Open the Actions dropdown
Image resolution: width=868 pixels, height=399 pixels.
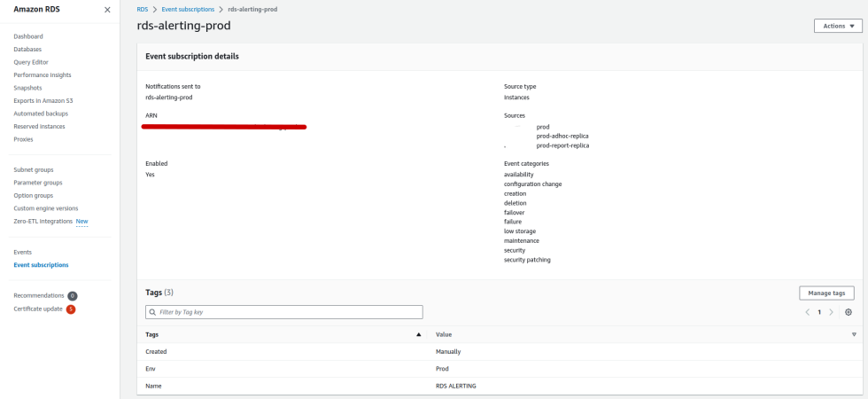838,26
